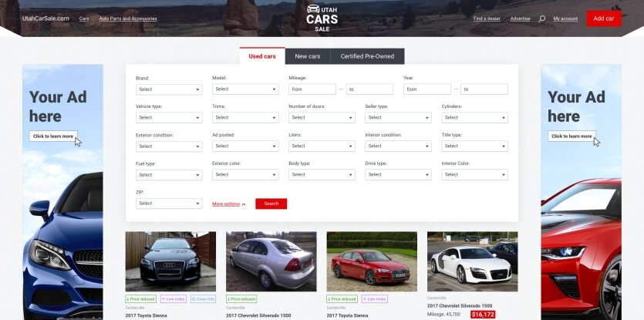The height and width of the screenshot is (320, 644).
Task: Open the Body type dropdown
Action: tap(322, 174)
